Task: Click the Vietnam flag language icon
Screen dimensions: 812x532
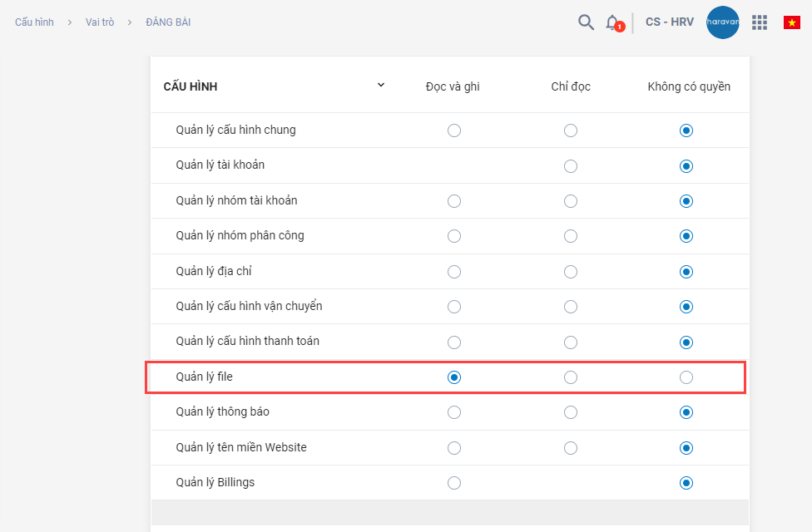Action: pos(791,22)
